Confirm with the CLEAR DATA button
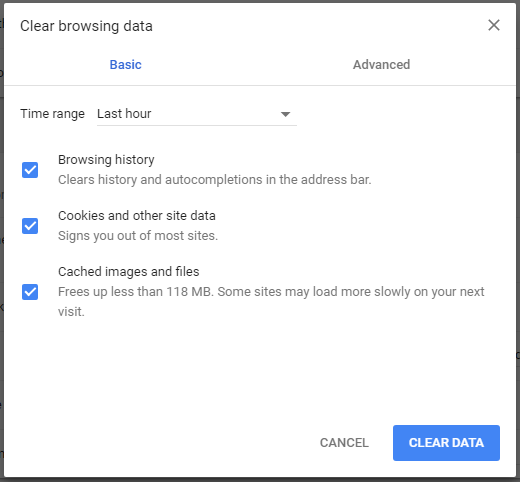Screen dimensions: 520x482 446,443
